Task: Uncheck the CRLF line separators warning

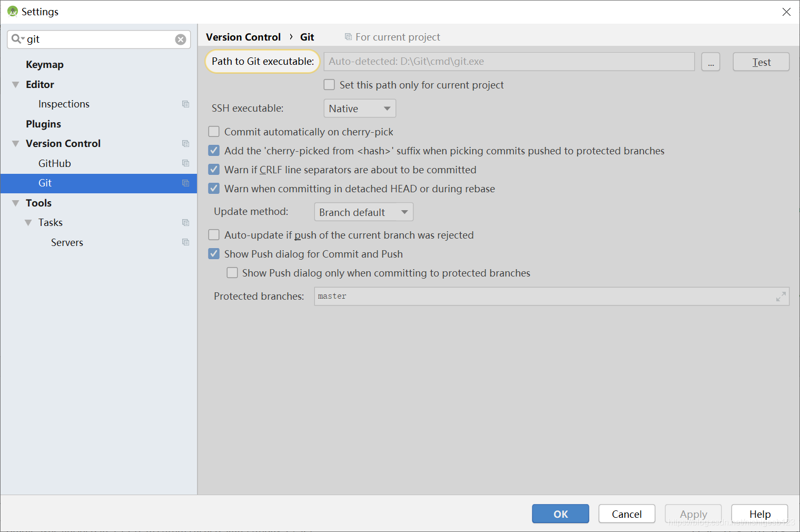Action: 214,170
